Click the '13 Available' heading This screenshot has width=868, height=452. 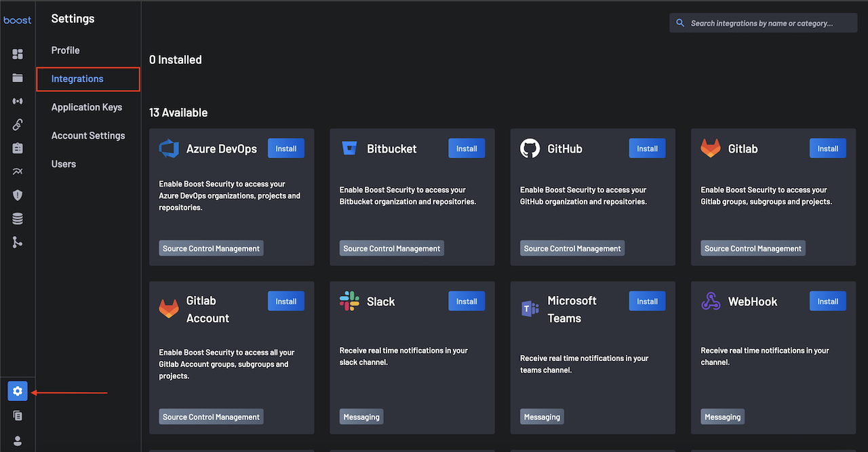click(178, 113)
